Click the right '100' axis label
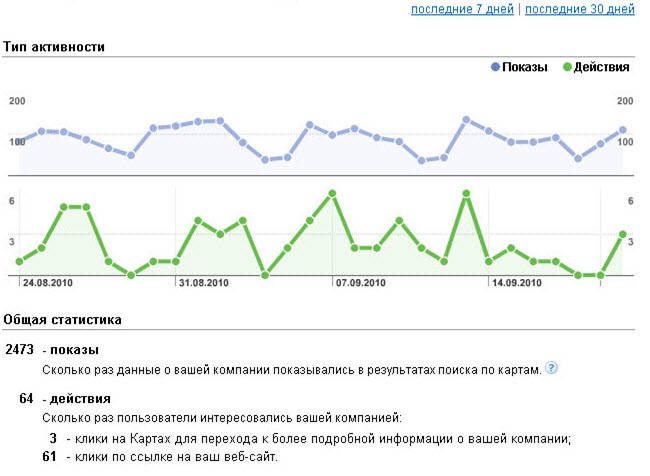 pos(625,142)
